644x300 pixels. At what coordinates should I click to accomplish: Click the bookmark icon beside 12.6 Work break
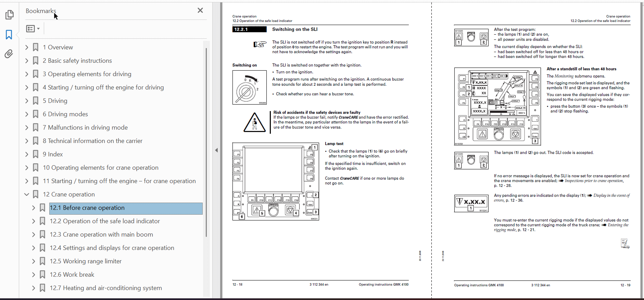point(42,275)
